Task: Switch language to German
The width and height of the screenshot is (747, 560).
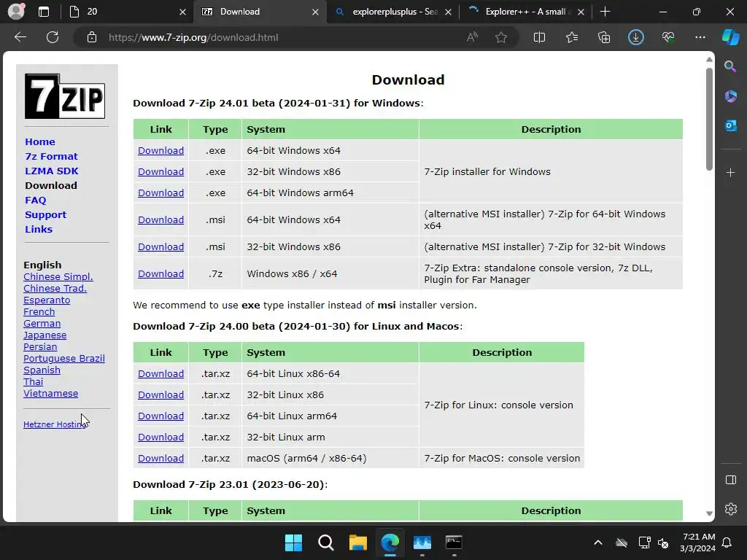Action: coord(42,323)
